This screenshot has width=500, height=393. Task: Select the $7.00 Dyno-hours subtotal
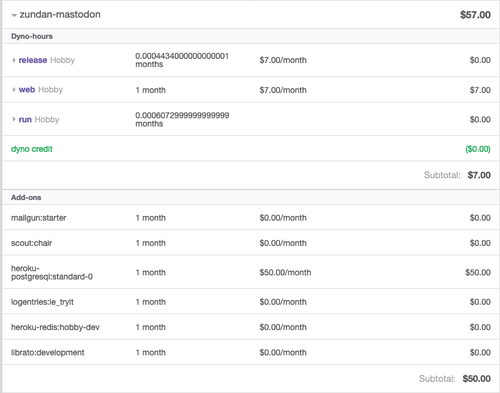(x=479, y=175)
